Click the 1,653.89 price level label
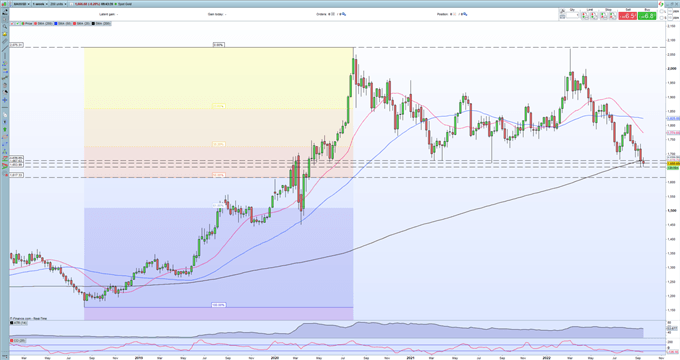 coord(16,165)
